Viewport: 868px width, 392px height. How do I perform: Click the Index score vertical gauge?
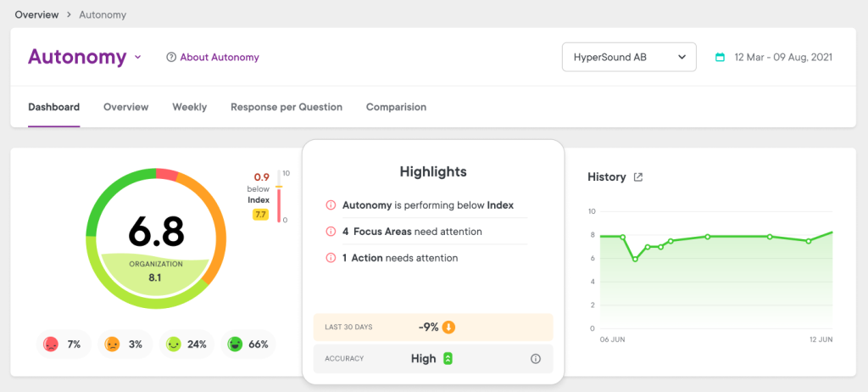pos(279,196)
